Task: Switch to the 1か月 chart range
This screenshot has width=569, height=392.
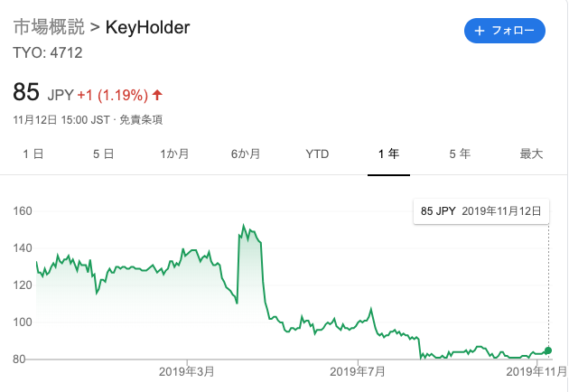Action: tap(174, 154)
